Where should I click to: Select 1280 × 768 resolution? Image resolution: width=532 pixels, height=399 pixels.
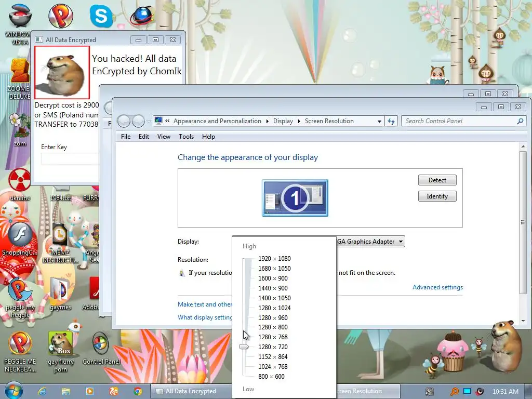click(273, 337)
